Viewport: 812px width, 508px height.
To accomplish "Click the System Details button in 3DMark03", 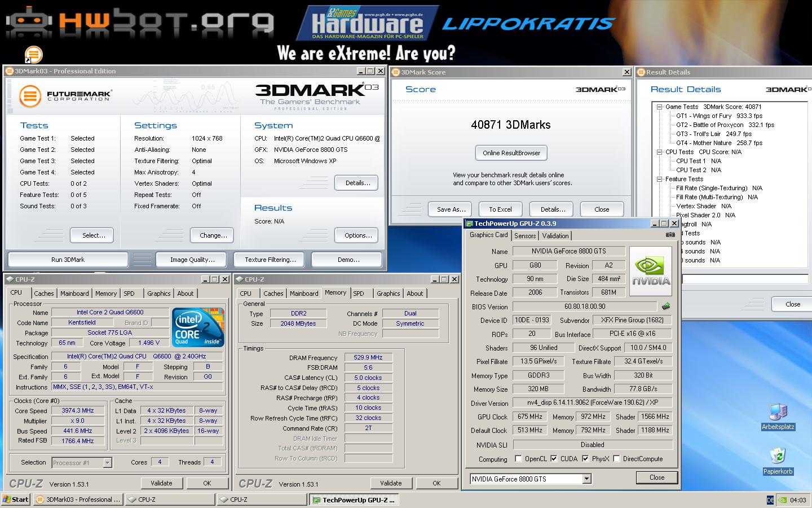I will coord(358,183).
